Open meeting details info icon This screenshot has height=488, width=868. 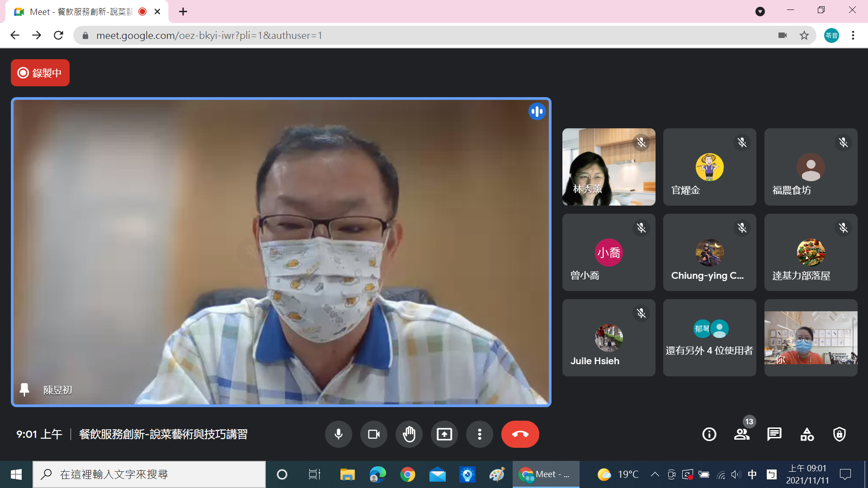[709, 434]
